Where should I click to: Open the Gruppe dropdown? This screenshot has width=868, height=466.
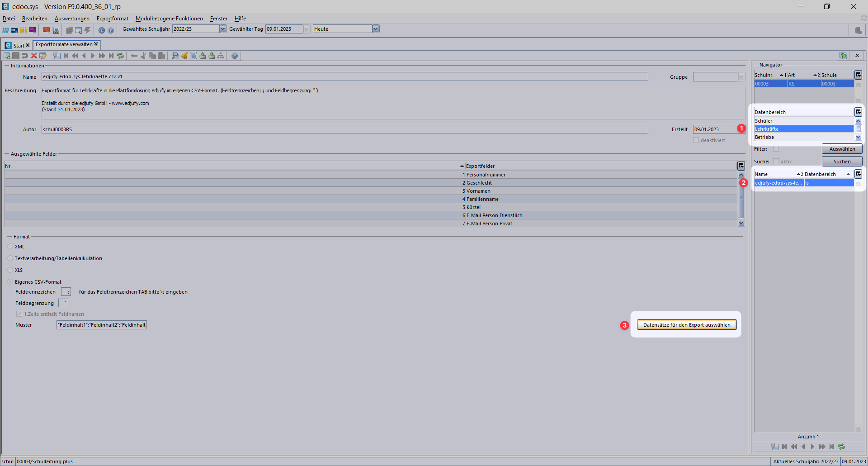(x=741, y=77)
